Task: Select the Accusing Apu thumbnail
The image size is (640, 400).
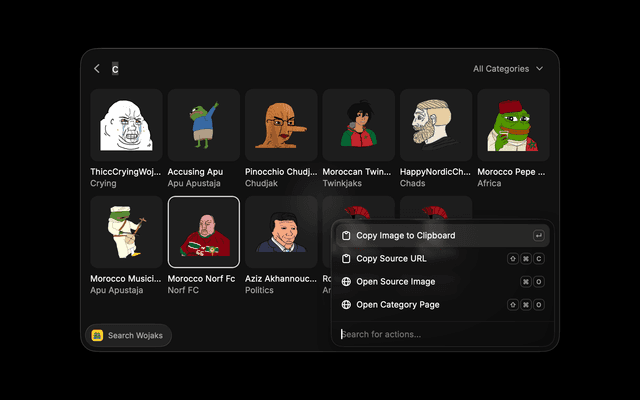Action: [204, 125]
